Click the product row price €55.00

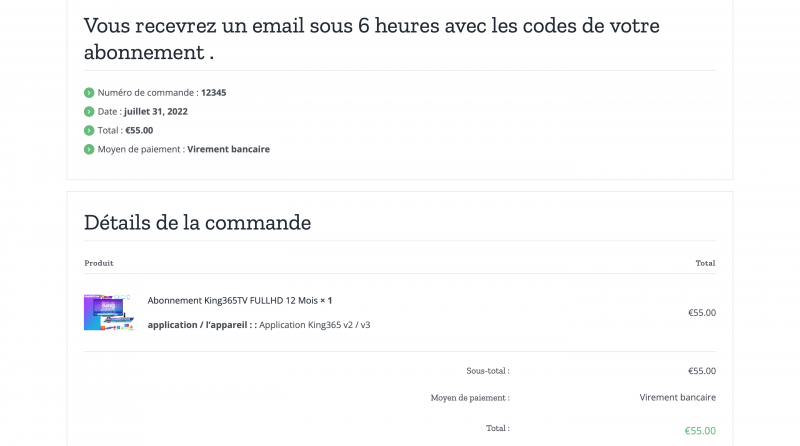coord(701,312)
